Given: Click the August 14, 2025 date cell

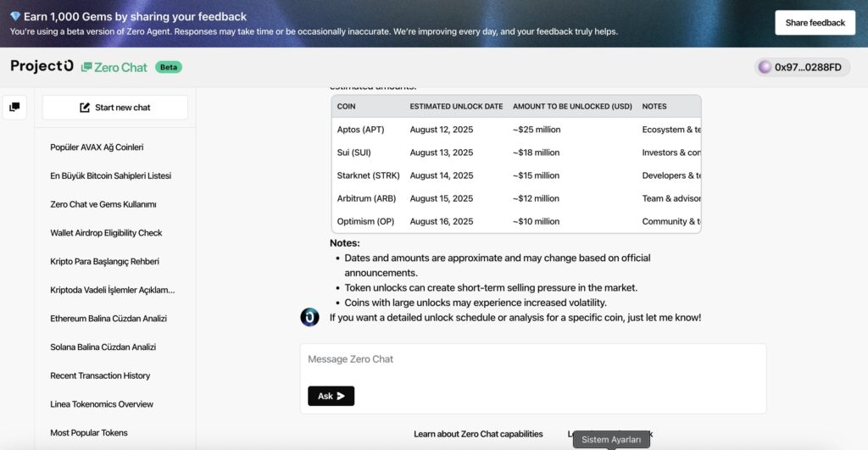Looking at the screenshot, I should click(441, 175).
